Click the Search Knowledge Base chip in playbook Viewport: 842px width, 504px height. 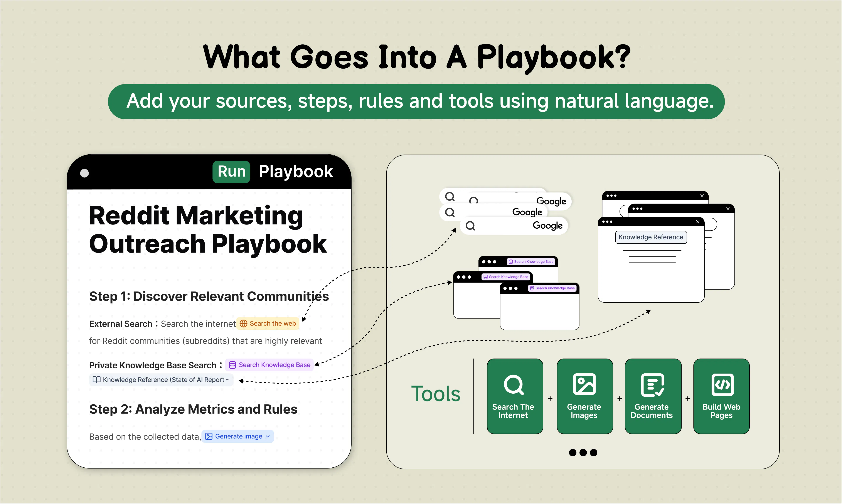pos(269,365)
